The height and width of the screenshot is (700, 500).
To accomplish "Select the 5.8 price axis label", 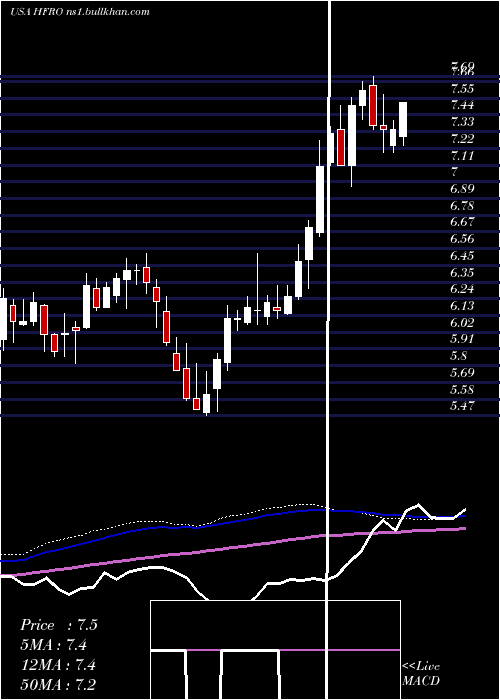I will point(458,356).
